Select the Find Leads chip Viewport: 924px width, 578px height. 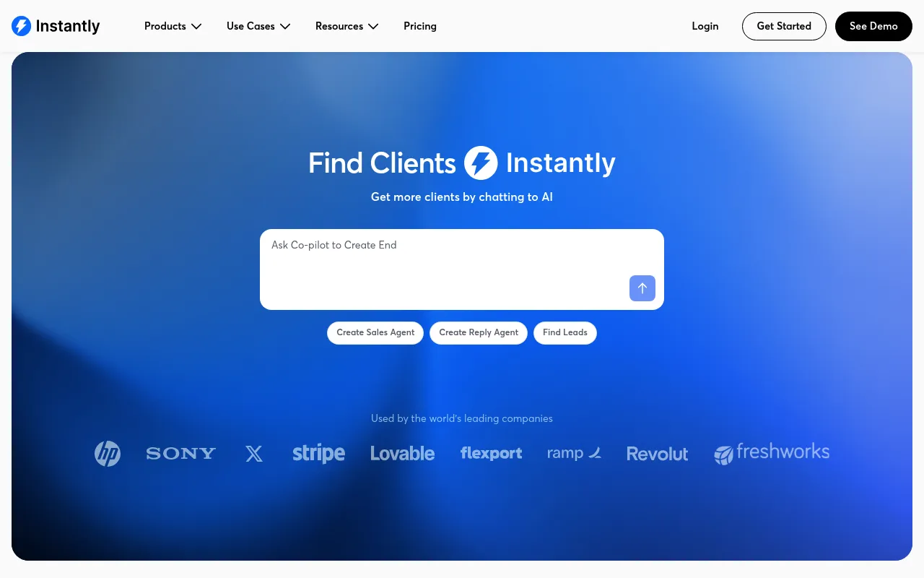565,333
